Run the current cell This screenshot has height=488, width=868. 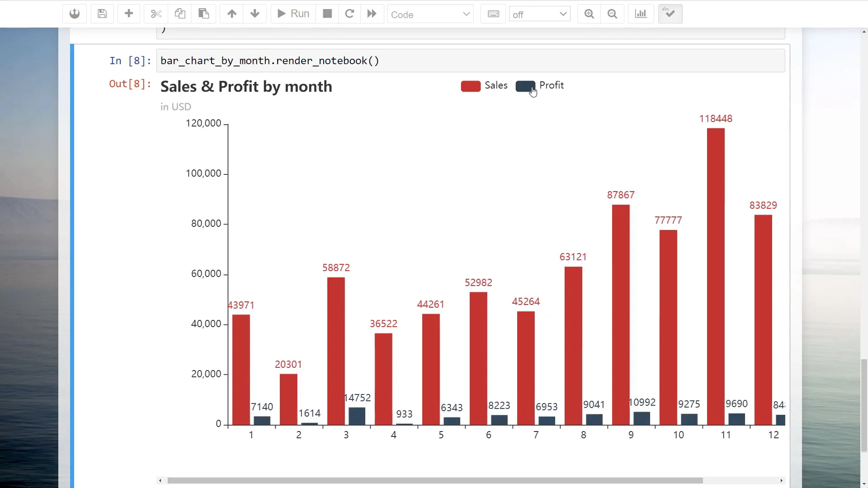click(x=293, y=14)
